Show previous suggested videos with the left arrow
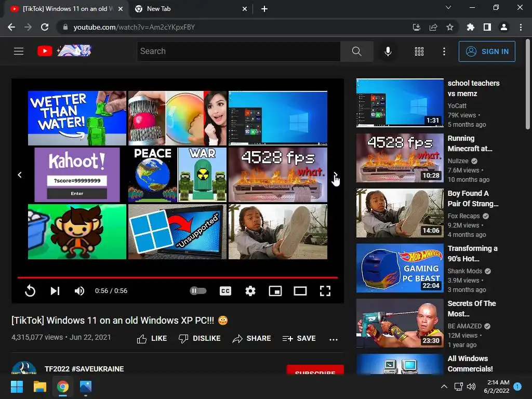Image resolution: width=532 pixels, height=399 pixels. (20, 175)
